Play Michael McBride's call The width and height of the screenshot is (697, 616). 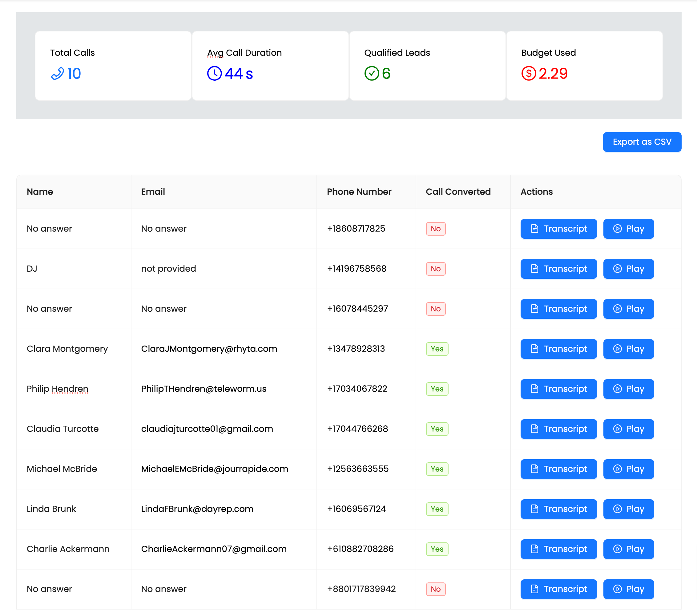[628, 469]
